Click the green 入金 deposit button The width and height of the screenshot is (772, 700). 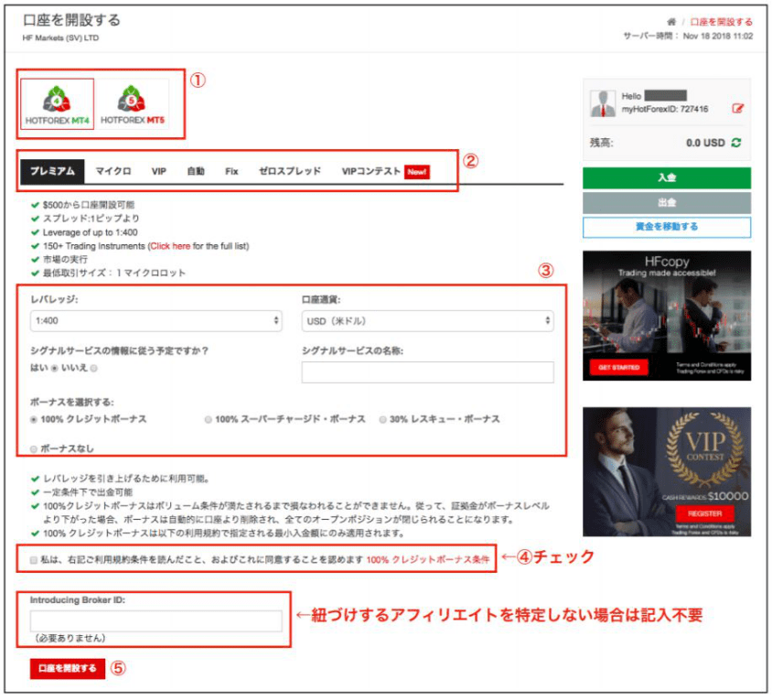(666, 178)
